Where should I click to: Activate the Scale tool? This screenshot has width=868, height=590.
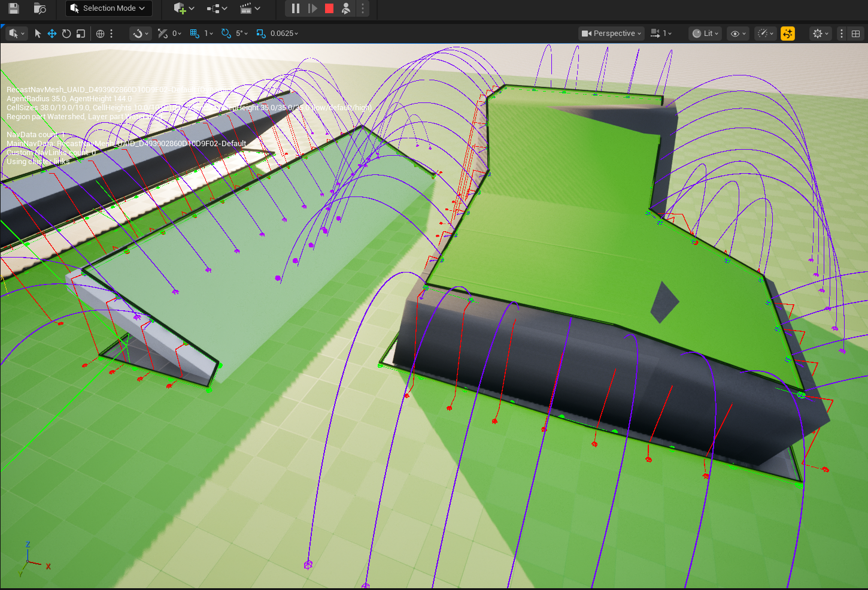click(x=81, y=34)
